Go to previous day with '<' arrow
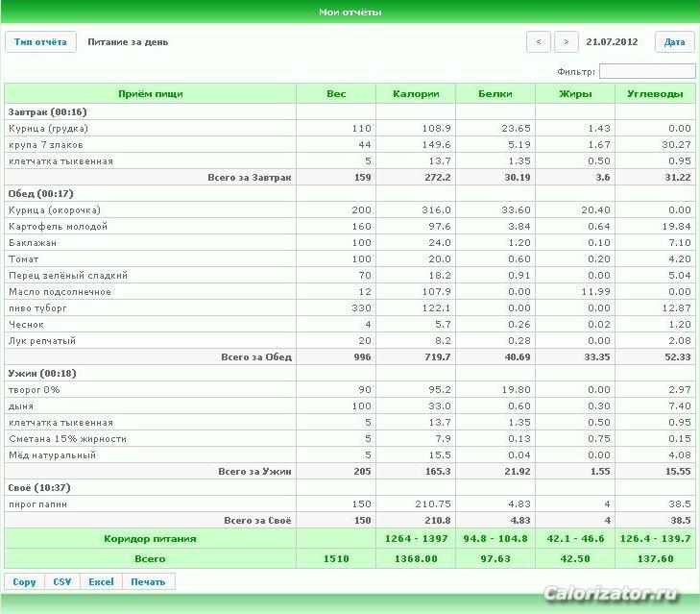This screenshot has height=614, width=700. click(539, 42)
